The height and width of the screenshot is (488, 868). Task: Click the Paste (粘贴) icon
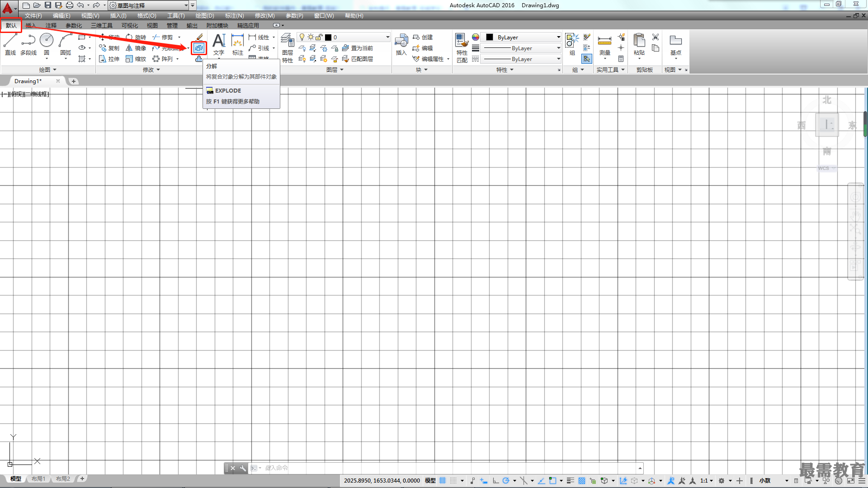point(639,44)
